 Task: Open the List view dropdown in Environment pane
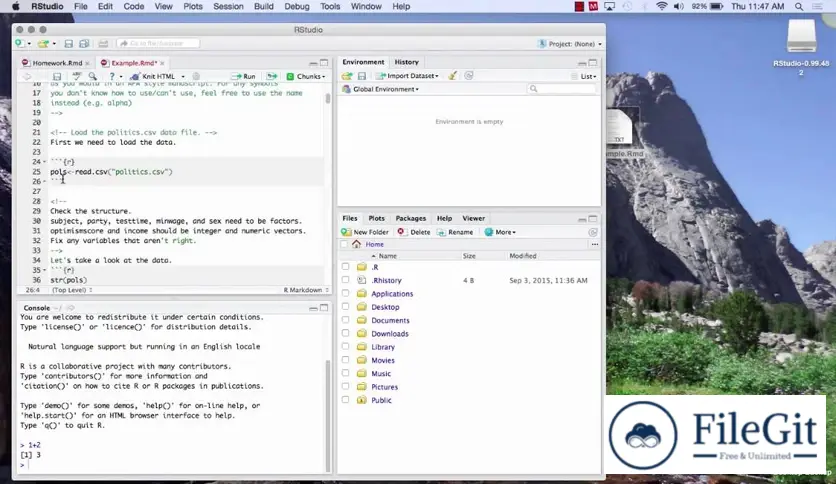[584, 76]
